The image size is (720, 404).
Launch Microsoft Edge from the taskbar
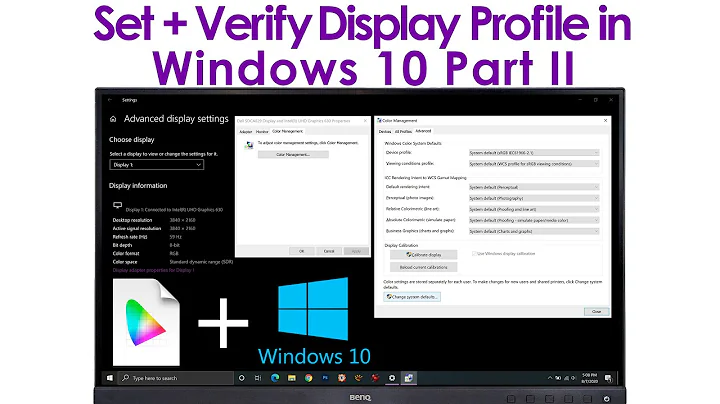tap(275, 378)
